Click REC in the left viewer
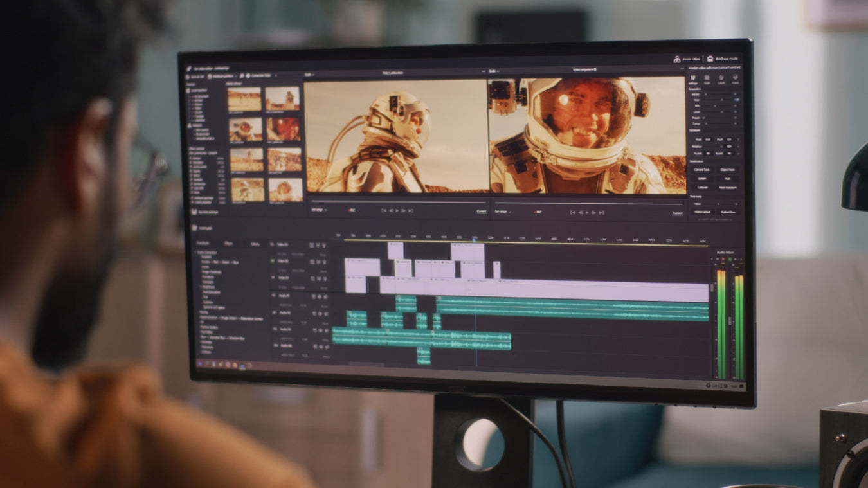Screen dimensions: 868x488 [351, 210]
